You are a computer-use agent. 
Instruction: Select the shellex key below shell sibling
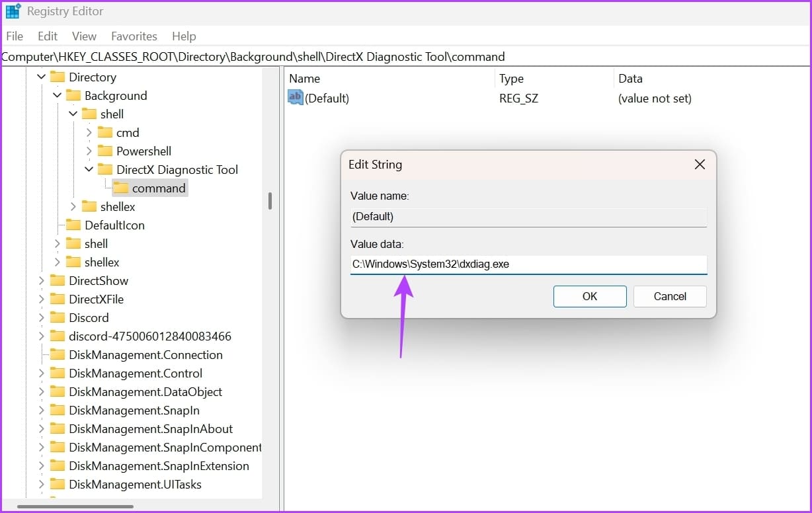102,262
